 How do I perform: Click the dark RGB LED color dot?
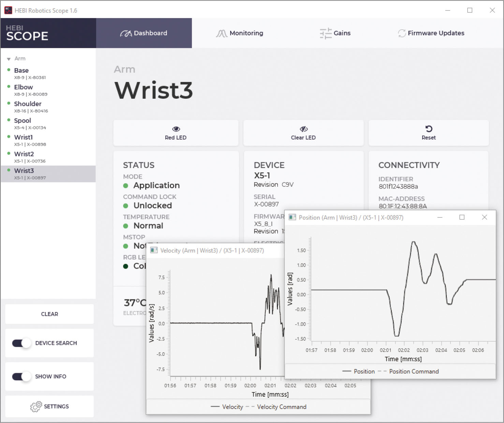click(x=125, y=266)
